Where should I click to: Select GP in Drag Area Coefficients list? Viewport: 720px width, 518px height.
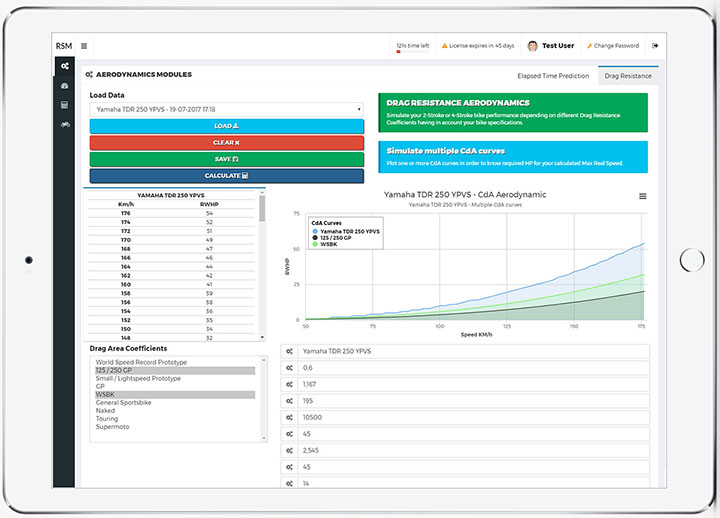[100, 386]
